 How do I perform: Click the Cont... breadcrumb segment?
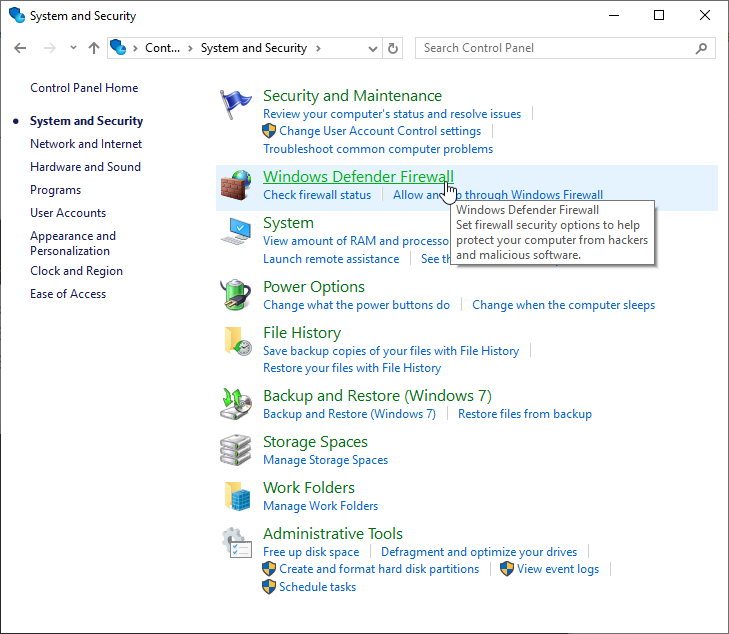[x=162, y=48]
